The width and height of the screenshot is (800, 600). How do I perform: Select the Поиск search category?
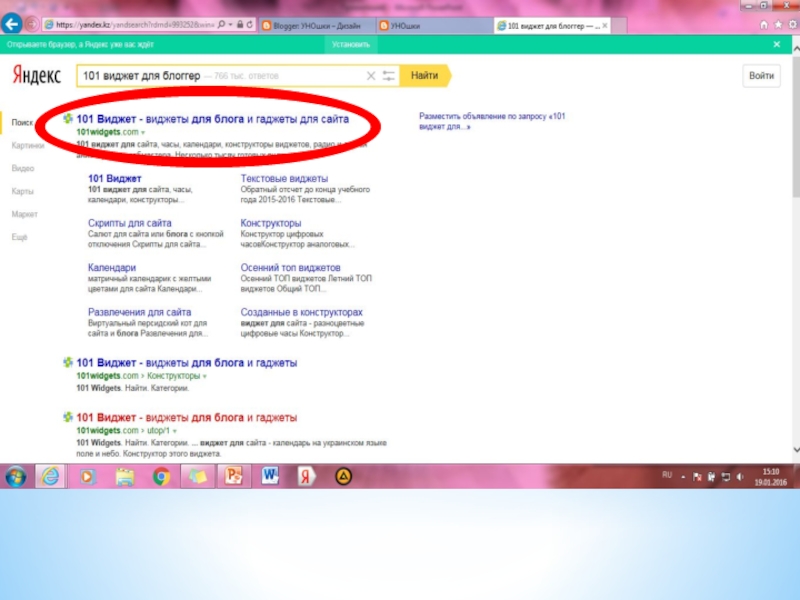click(x=22, y=122)
